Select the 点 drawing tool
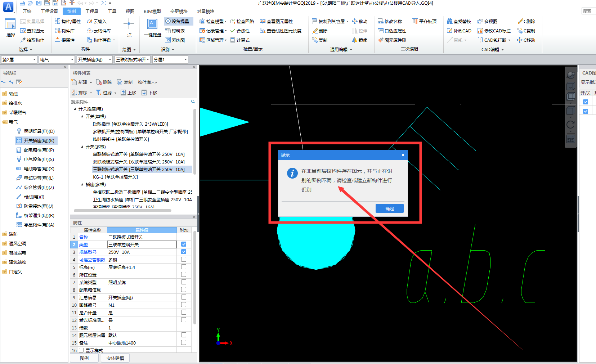 [129, 28]
